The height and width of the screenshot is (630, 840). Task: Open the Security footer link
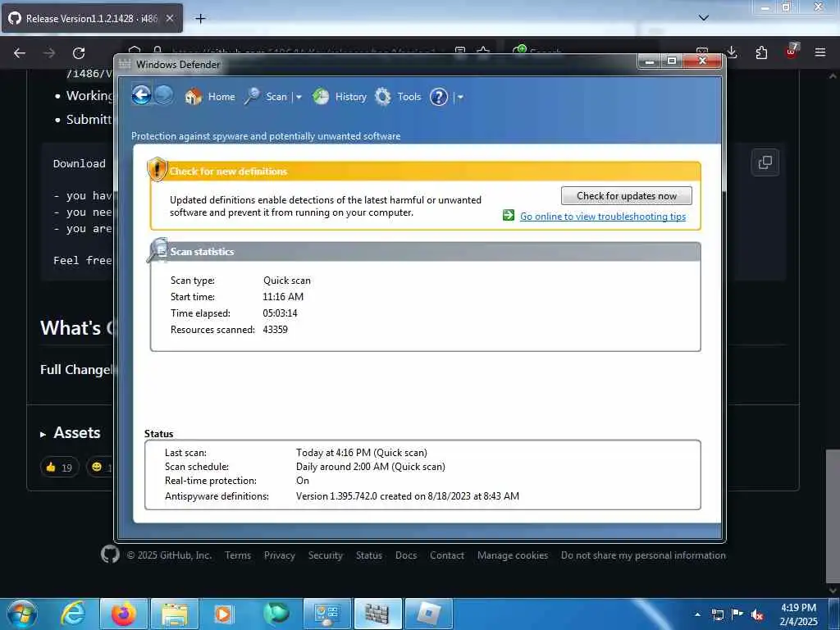(x=325, y=555)
